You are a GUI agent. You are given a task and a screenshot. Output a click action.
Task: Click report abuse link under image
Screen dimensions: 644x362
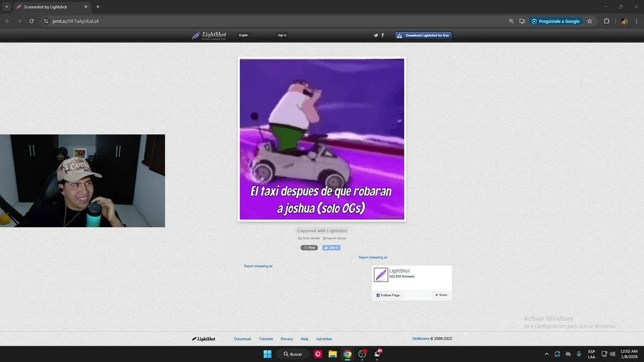point(335,238)
